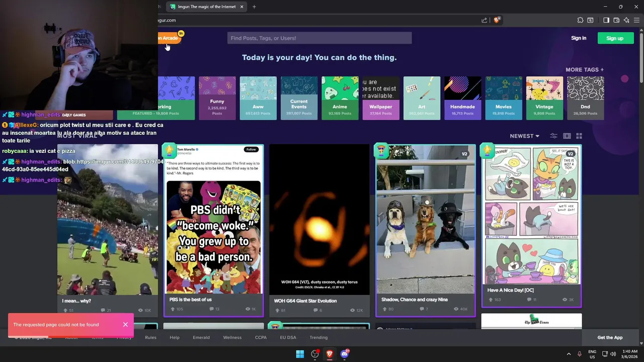Viewport: 644px width, 362px height.
Task: Open the Movies tag tile
Action: coord(504,98)
